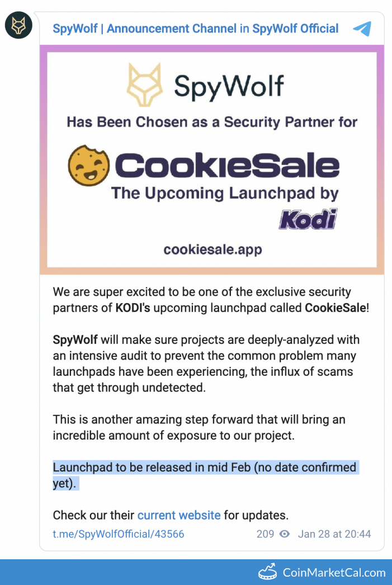Viewport: 392px width, 585px height.
Task: Open the CookieSale announcement banner image
Action: (x=212, y=159)
